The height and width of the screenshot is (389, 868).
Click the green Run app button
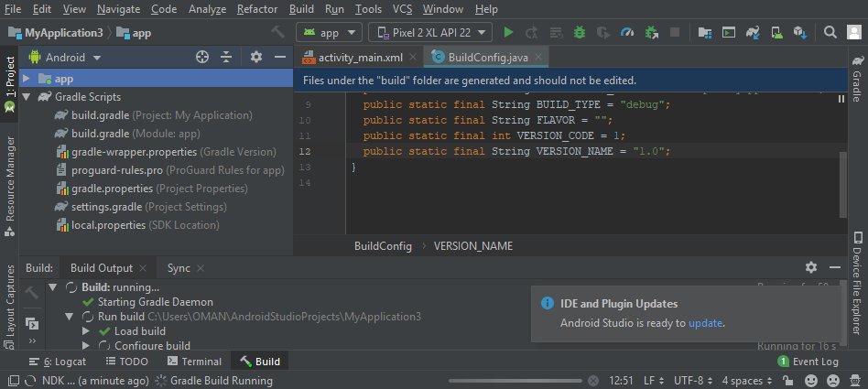tap(509, 33)
